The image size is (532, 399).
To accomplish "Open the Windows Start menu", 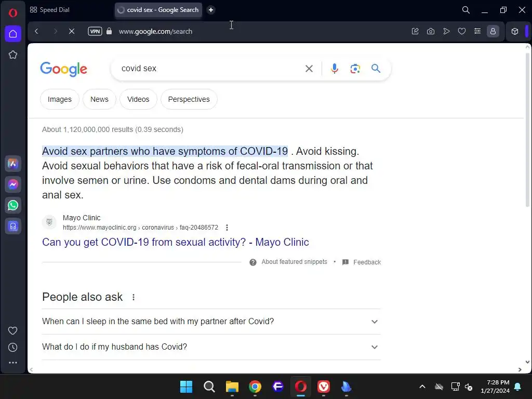I will 186,387.
